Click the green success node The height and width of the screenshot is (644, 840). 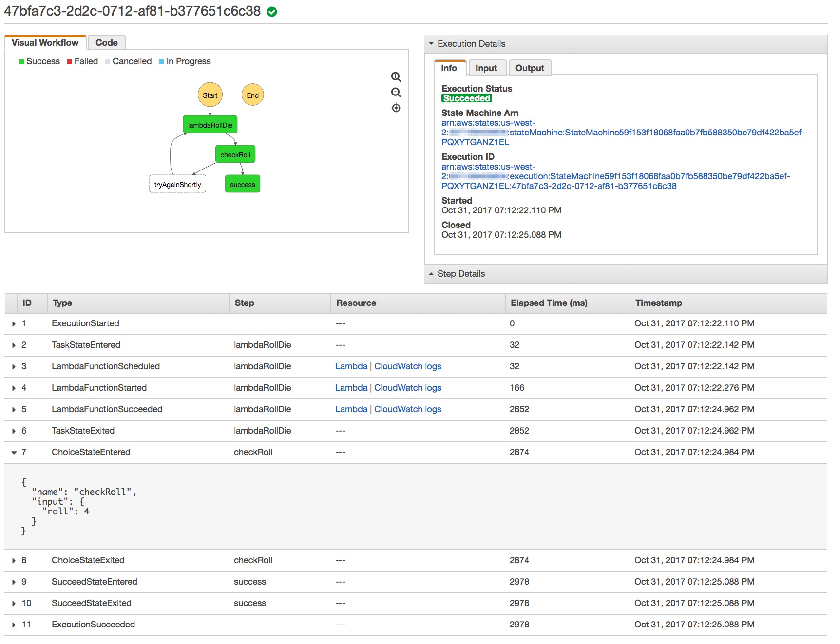(x=242, y=184)
